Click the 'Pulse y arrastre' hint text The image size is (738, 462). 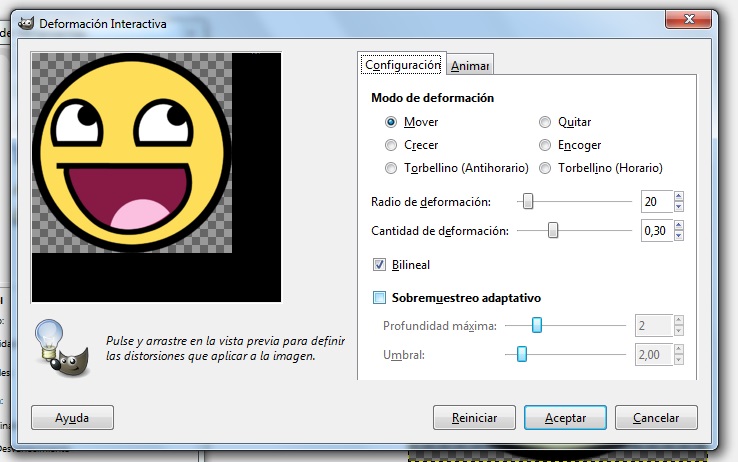tap(225, 348)
